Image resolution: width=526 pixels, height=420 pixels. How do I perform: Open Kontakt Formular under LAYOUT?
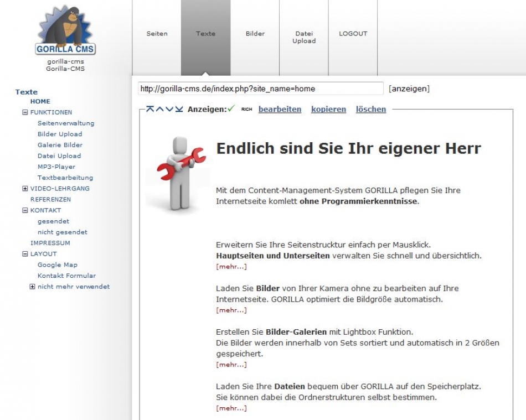point(67,276)
